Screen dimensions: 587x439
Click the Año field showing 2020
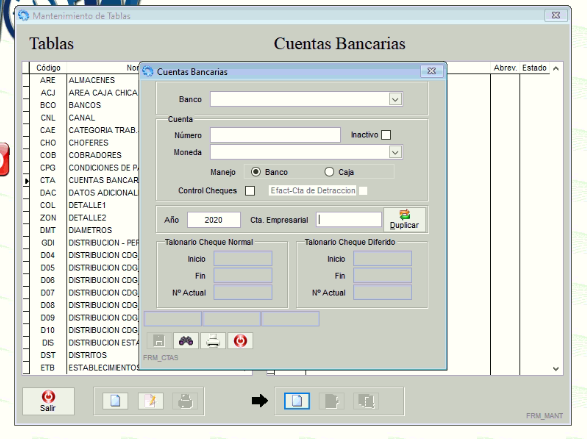tap(214, 220)
